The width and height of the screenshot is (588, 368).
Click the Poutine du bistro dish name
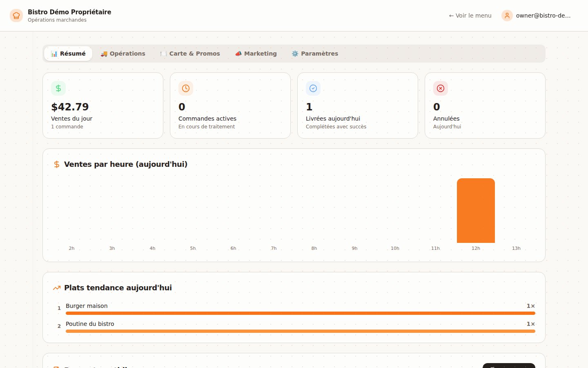[90, 324]
